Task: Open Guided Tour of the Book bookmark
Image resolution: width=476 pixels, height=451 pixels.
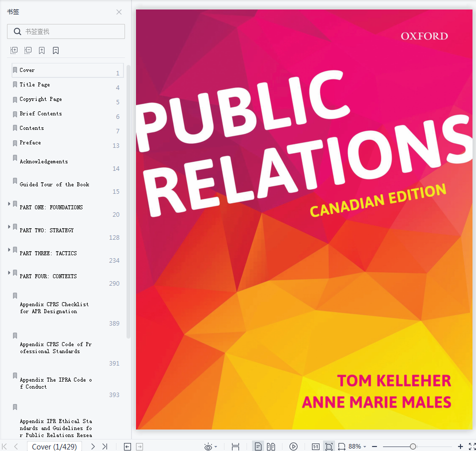Action: pyautogui.click(x=54, y=184)
